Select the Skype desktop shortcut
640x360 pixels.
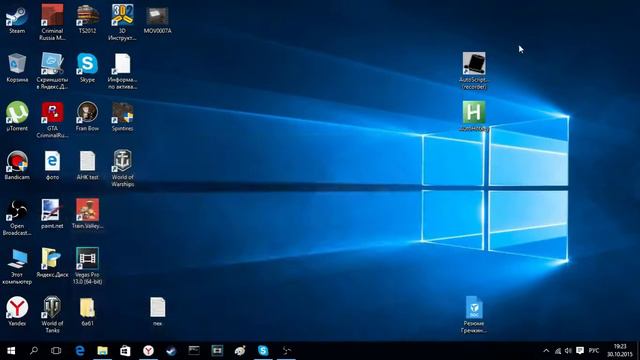pos(87,68)
